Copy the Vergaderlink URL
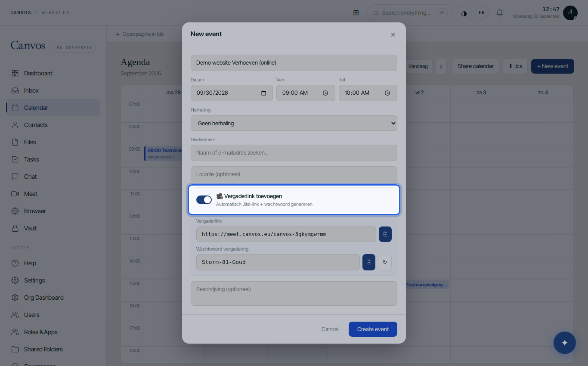This screenshot has height=366, width=588. pos(385,234)
